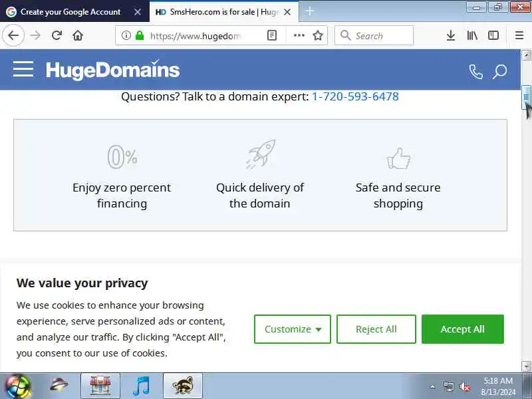This screenshot has width=532, height=399.
Task: Open a new tab with plus button
Action: coord(310,11)
